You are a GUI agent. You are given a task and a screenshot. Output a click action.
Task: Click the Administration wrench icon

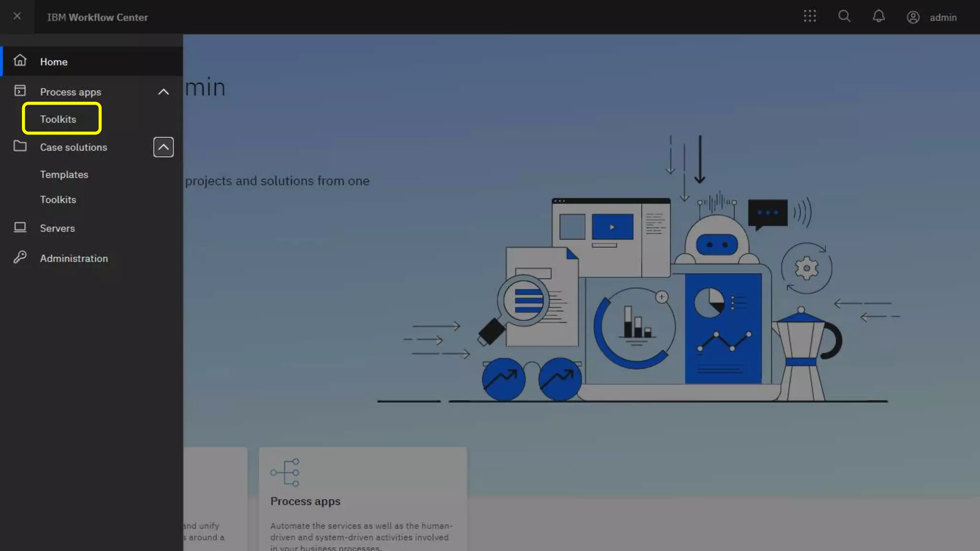[x=20, y=257]
